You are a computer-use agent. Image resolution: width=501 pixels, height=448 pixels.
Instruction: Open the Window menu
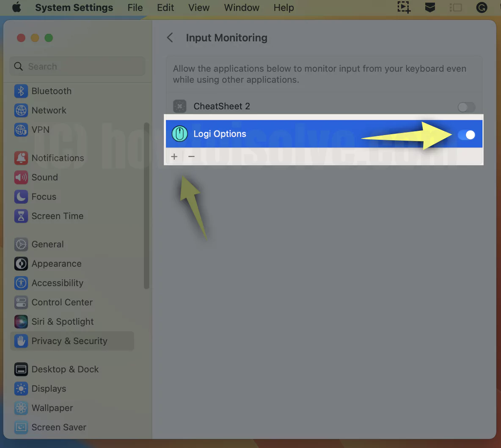(x=242, y=7)
